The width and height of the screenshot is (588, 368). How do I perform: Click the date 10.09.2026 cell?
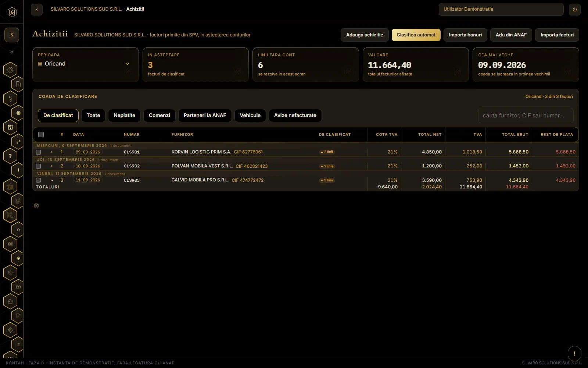pyautogui.click(x=88, y=166)
